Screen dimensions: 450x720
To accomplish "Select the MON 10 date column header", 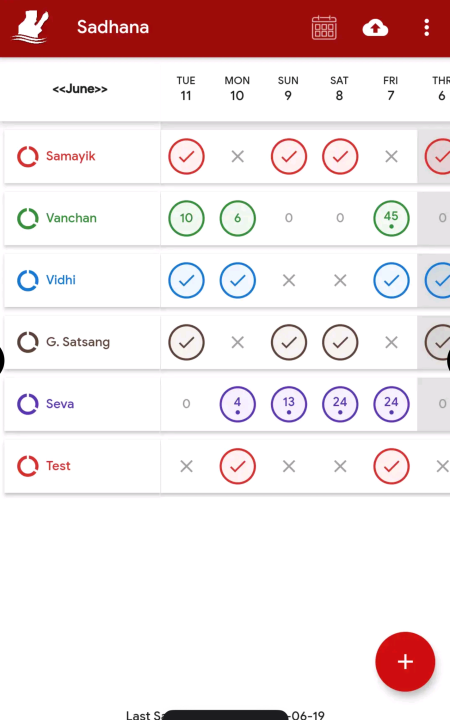I will click(x=237, y=88).
